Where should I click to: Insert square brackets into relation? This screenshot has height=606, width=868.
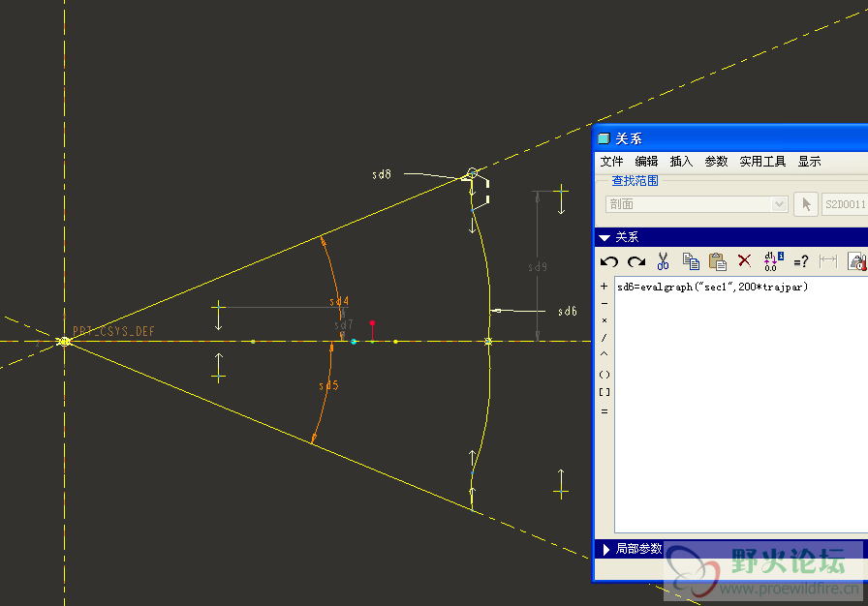click(x=604, y=392)
